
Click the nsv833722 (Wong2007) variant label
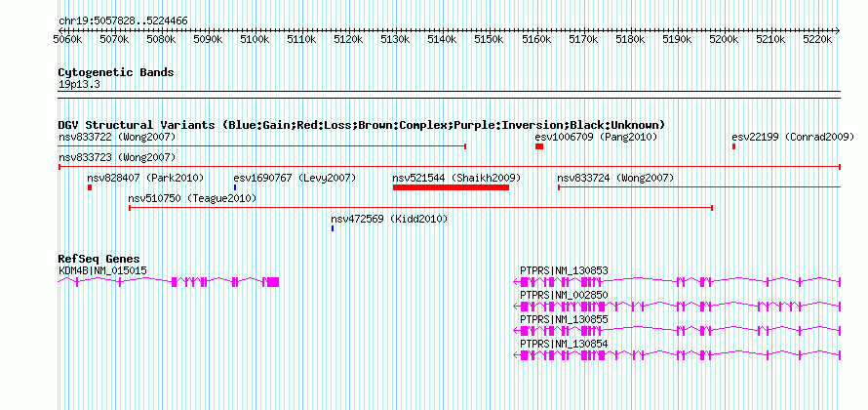pyautogui.click(x=117, y=137)
